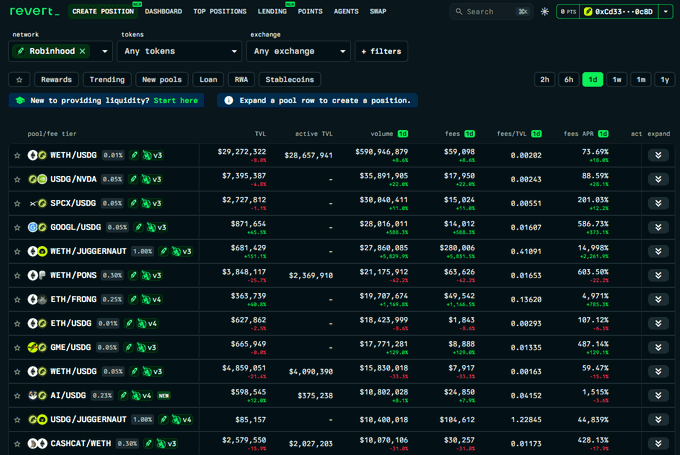The height and width of the screenshot is (455, 680).
Task: Expand the USDG/NVDA pool row
Action: (x=658, y=179)
